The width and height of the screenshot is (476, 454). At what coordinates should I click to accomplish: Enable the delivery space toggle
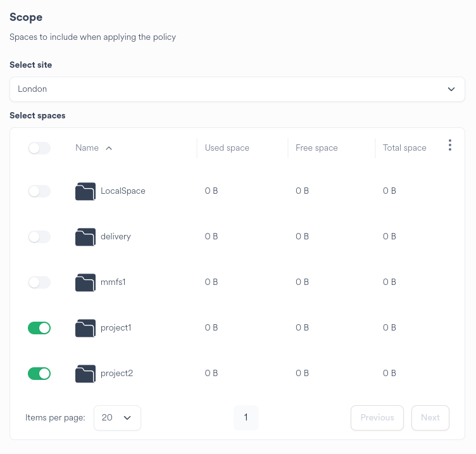(39, 237)
